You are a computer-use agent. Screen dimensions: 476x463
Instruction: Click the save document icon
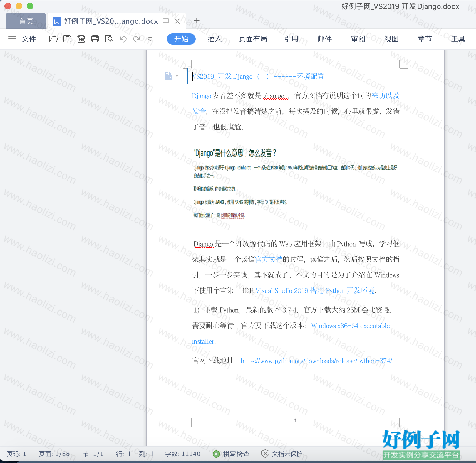click(67, 39)
